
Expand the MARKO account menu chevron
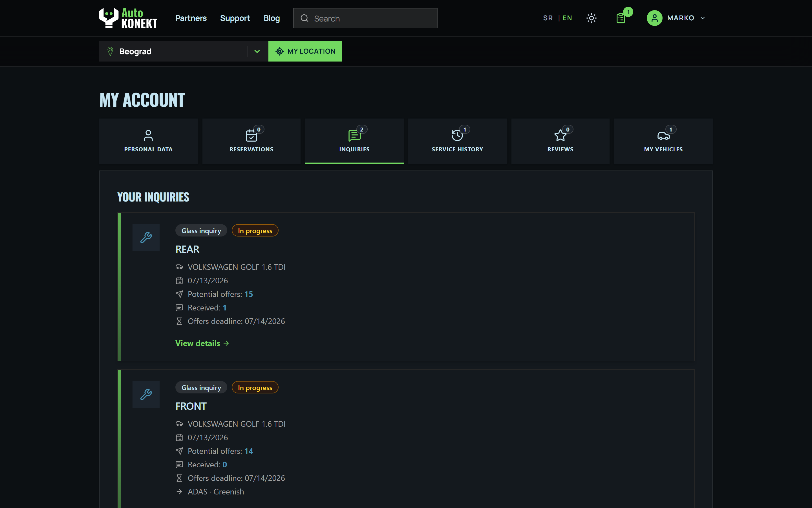(703, 18)
